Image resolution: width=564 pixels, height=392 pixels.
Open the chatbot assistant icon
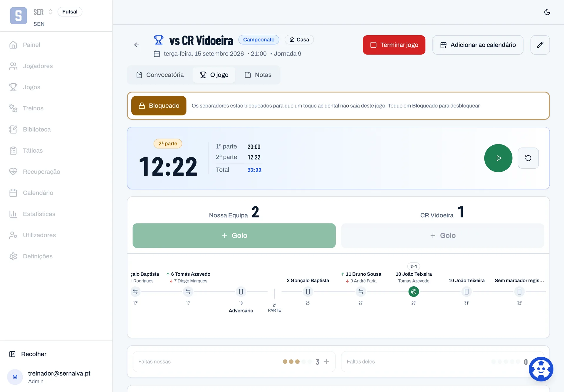coord(541,369)
